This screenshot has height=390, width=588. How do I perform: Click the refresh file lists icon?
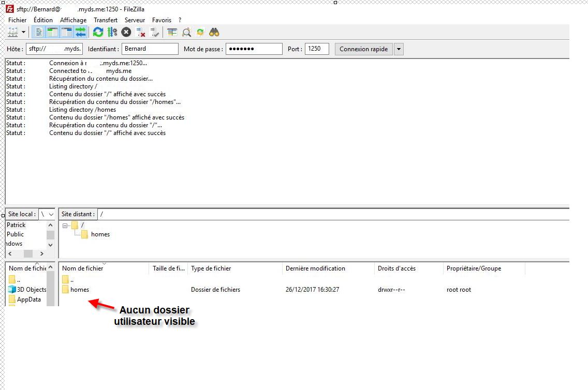98,33
